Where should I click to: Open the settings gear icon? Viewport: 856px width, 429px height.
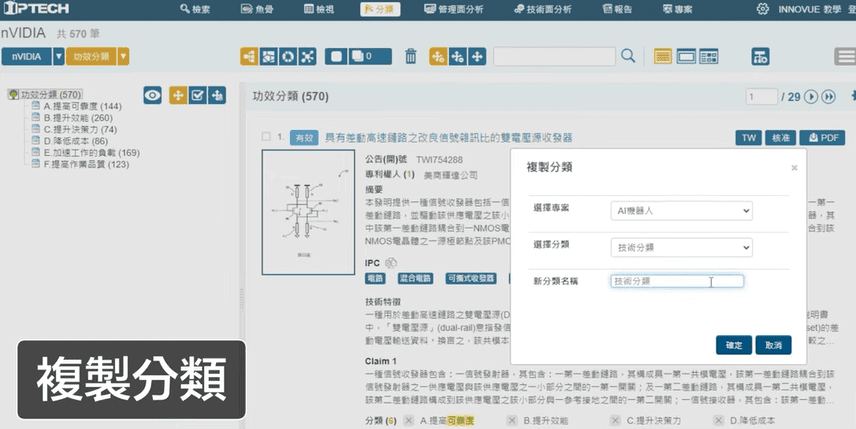click(763, 9)
